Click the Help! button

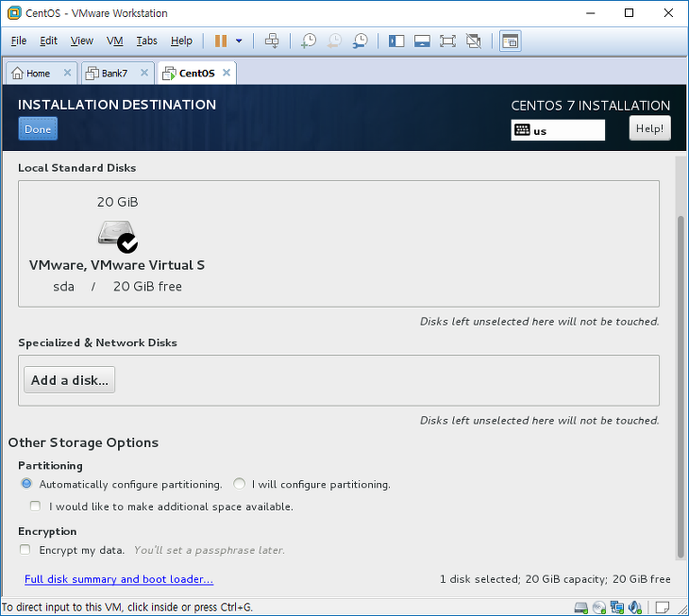650,128
